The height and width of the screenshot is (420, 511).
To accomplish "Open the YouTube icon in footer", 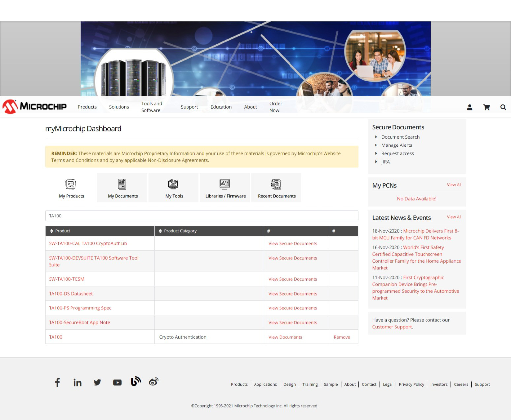I will [x=117, y=382].
